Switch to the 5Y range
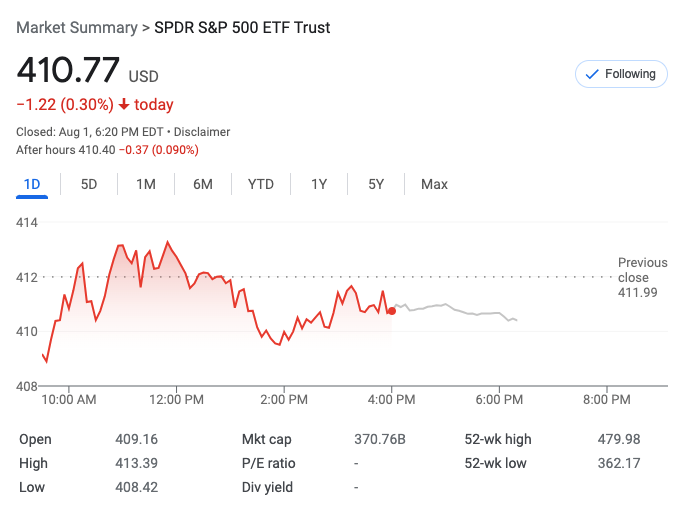This screenshot has height=506, width=681. (376, 184)
